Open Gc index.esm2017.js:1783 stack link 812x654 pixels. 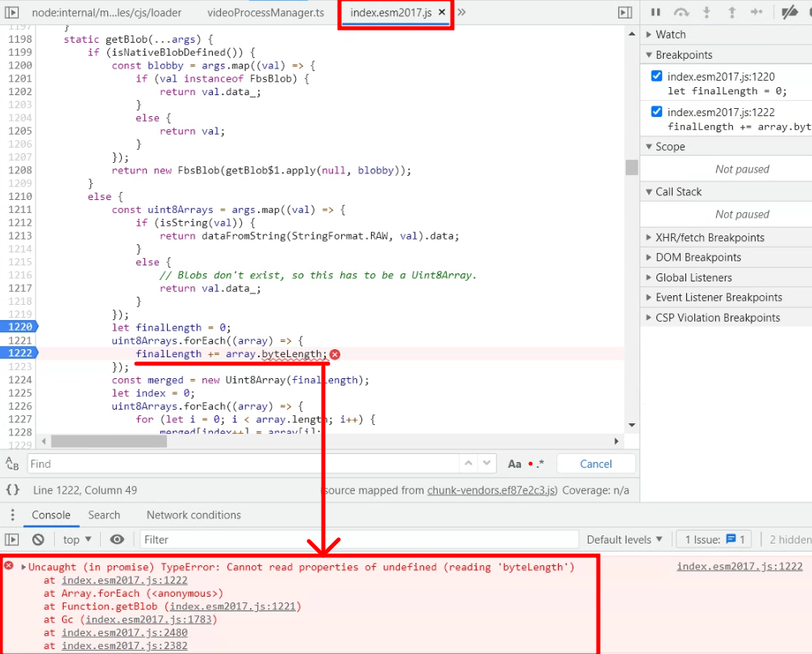point(148,619)
